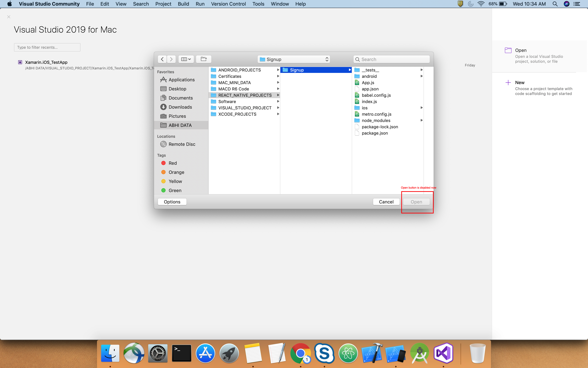This screenshot has width=588, height=368.
Task: Open Terminal from the Dock
Action: (x=181, y=353)
